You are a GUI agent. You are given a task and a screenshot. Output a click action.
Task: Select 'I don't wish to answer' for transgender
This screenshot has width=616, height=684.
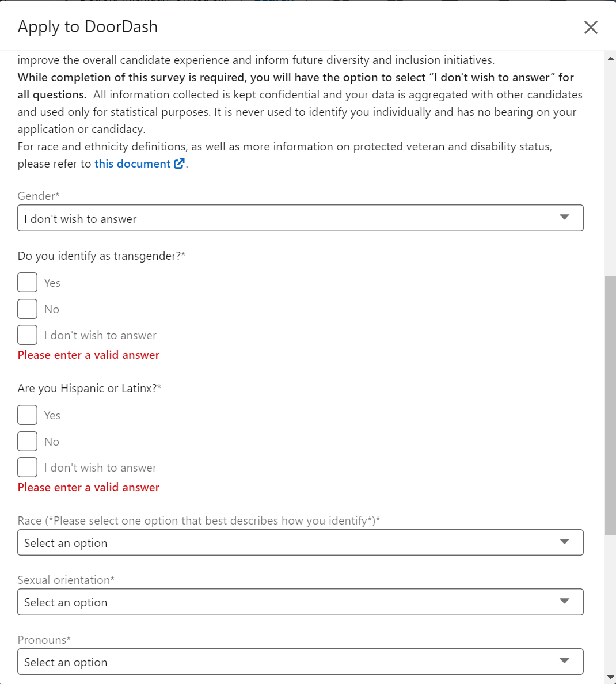coord(27,335)
